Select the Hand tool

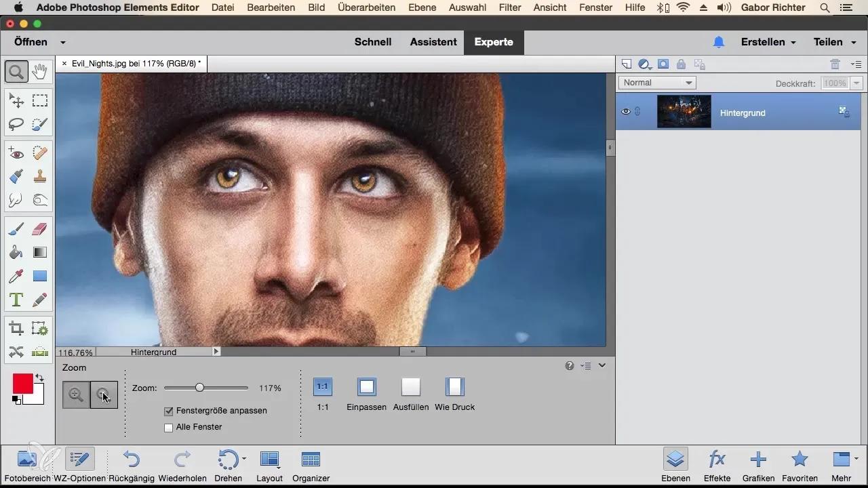pos(40,70)
